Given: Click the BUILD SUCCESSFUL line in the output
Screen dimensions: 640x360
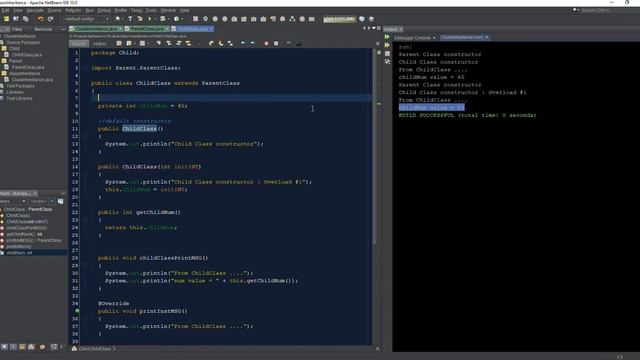Looking at the screenshot, I should 467,116.
